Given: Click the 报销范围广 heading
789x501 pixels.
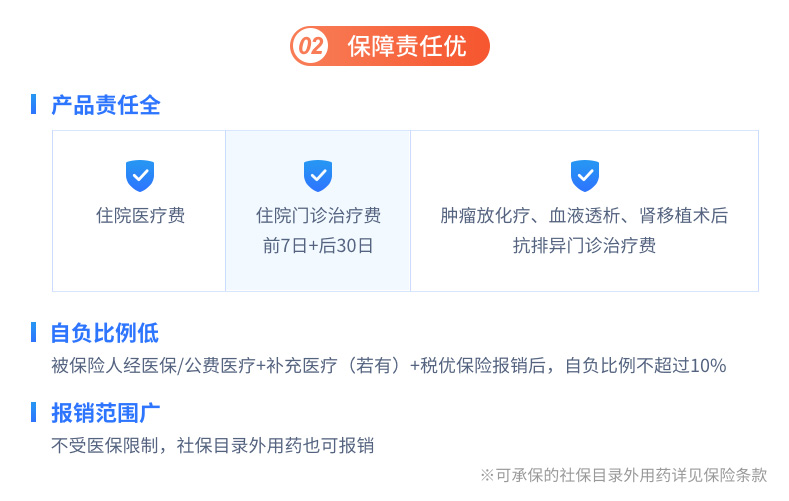Looking at the screenshot, I should (106, 413).
